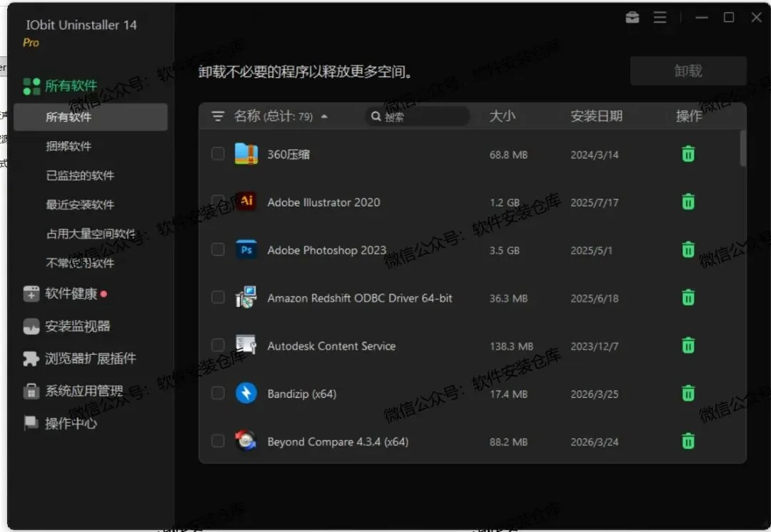Click the Bandizip app icon
Screen dimensions: 771x532
click(246, 393)
